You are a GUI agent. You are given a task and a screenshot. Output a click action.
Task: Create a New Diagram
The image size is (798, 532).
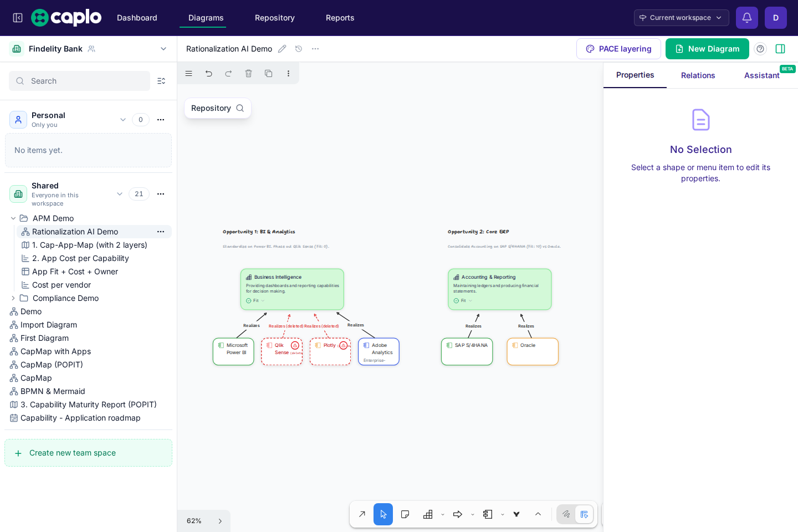click(x=707, y=49)
